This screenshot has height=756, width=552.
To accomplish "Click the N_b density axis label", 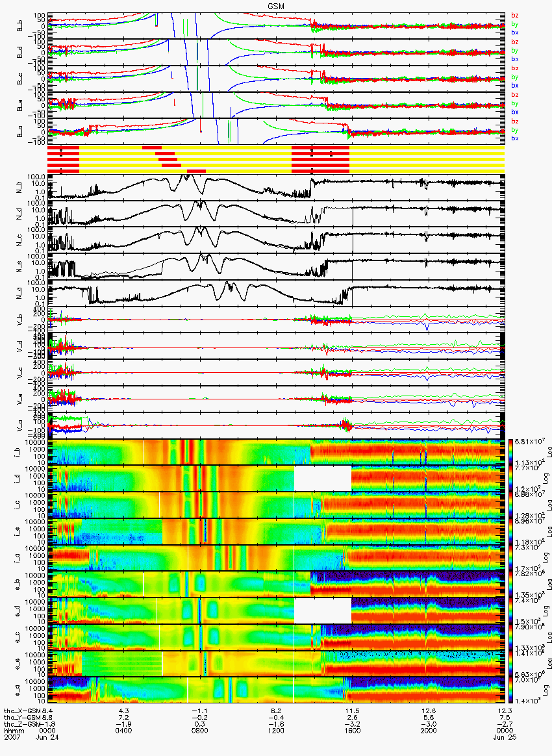I will pyautogui.click(x=20, y=187).
